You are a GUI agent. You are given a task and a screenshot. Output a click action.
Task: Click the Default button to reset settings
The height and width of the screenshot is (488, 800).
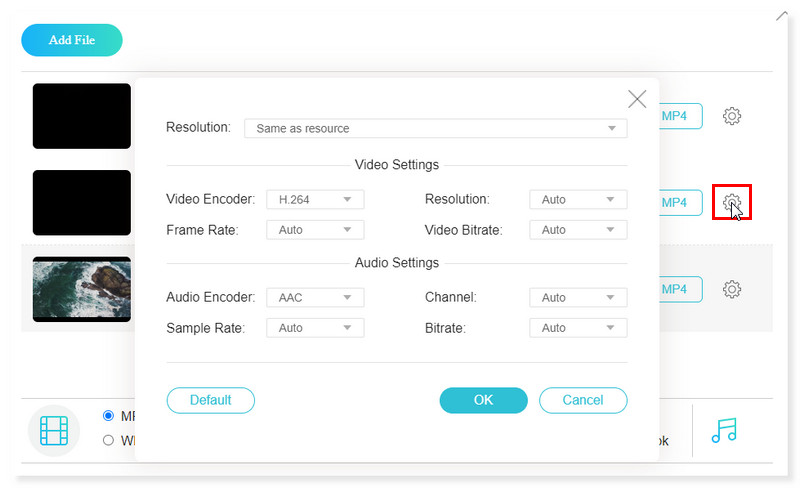pyautogui.click(x=210, y=400)
